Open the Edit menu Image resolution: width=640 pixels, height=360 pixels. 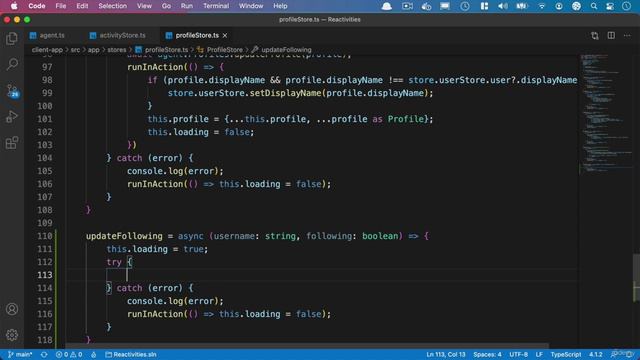(x=82, y=6)
